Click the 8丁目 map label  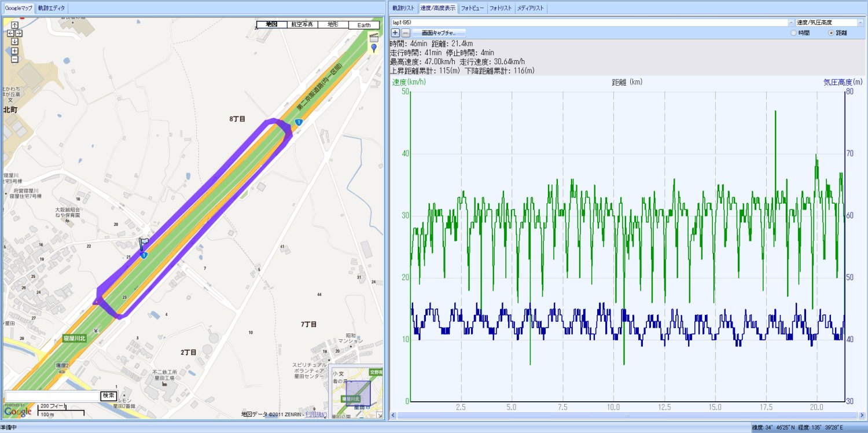click(237, 119)
